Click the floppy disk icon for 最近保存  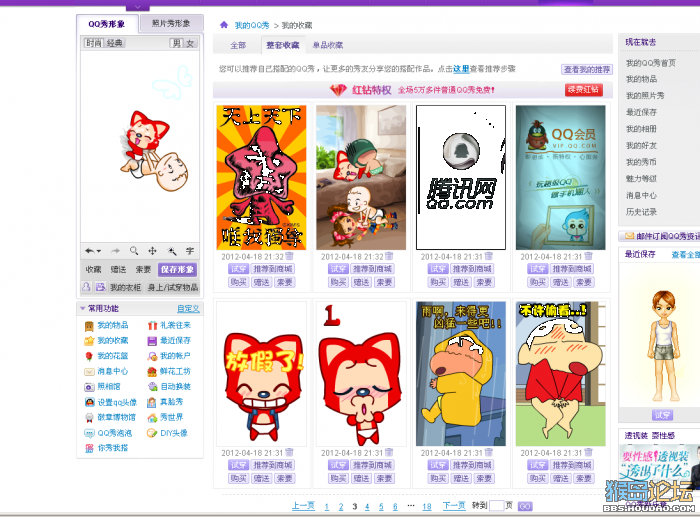click(x=152, y=341)
